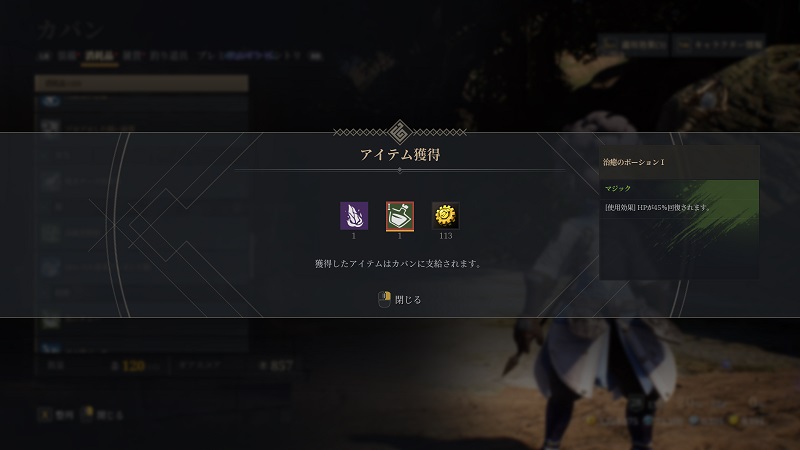The height and width of the screenshot is (450, 800).
Task: Click the button left of キャラクター情報
Action: tap(634, 45)
